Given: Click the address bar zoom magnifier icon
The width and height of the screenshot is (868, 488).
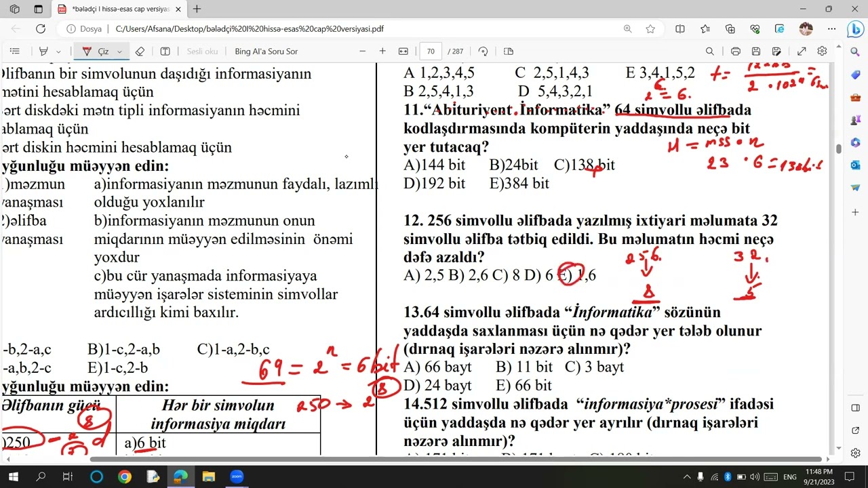Looking at the screenshot, I should (628, 29).
